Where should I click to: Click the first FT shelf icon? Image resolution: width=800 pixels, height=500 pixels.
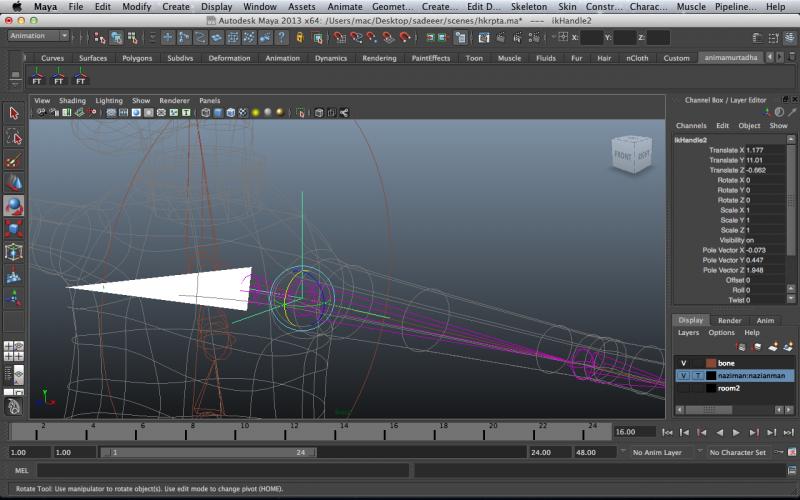click(37, 76)
